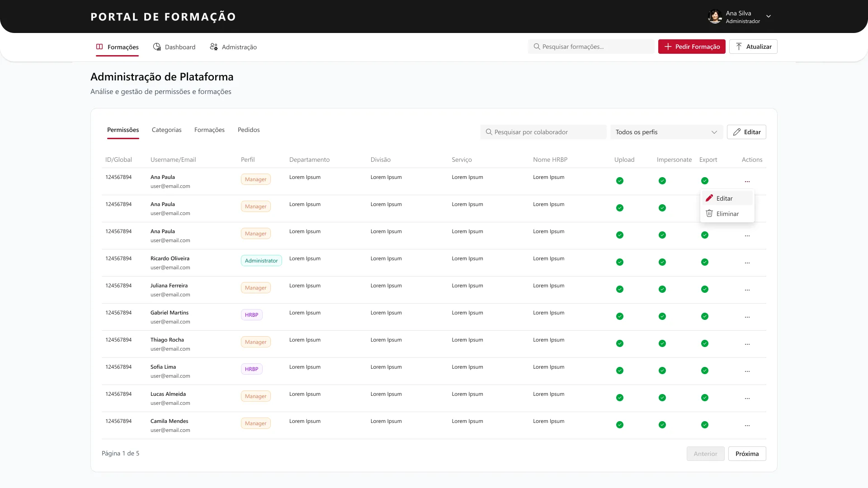The width and height of the screenshot is (868, 488).
Task: Click Ana Silva's avatar picture
Action: pyautogui.click(x=715, y=17)
